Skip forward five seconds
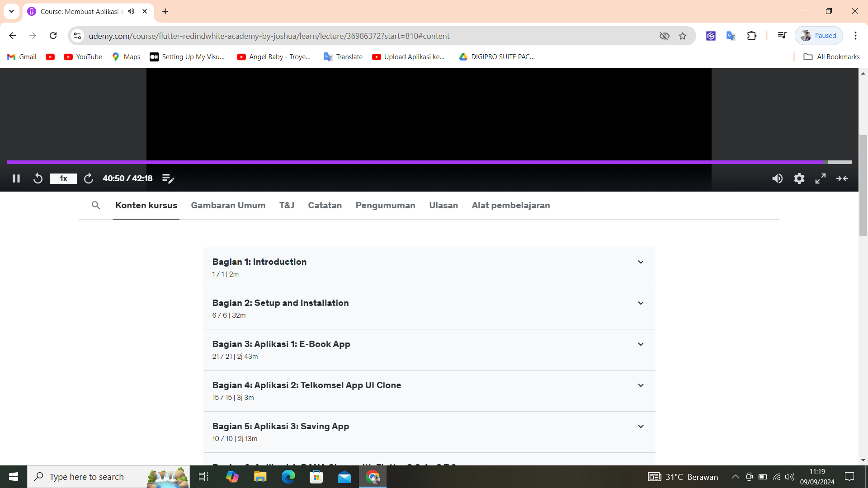868x488 pixels. tap(89, 178)
